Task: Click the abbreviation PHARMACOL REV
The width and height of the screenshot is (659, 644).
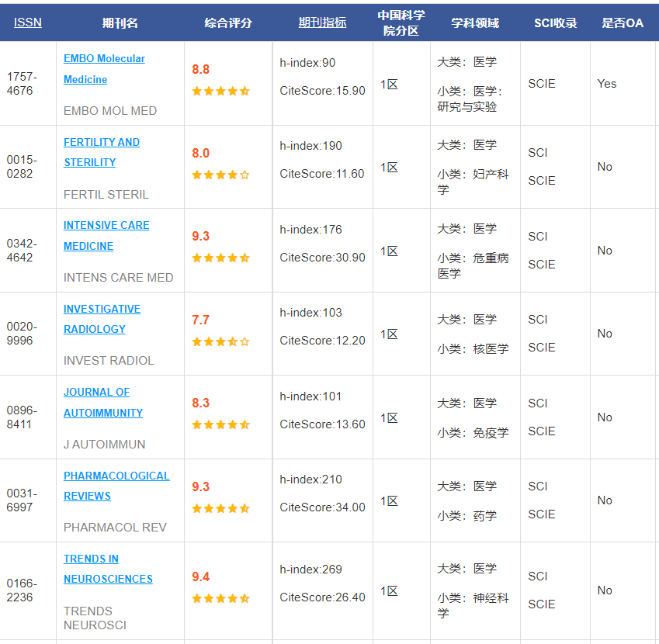Action: pyautogui.click(x=115, y=528)
